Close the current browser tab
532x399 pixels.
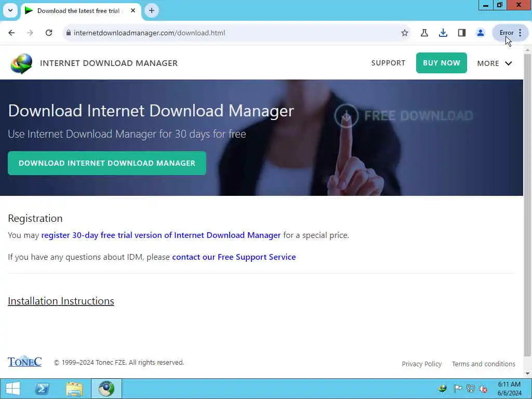click(133, 10)
